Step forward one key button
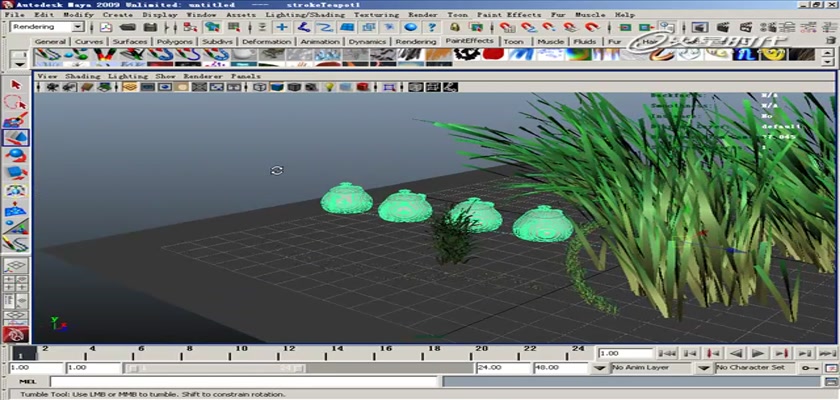The image size is (840, 400). [x=782, y=353]
